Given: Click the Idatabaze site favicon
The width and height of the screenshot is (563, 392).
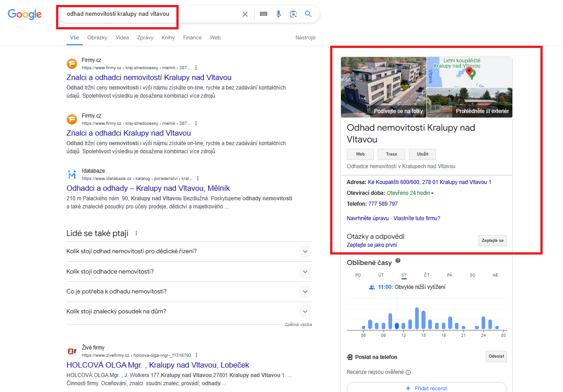Looking at the screenshot, I should [x=72, y=174].
